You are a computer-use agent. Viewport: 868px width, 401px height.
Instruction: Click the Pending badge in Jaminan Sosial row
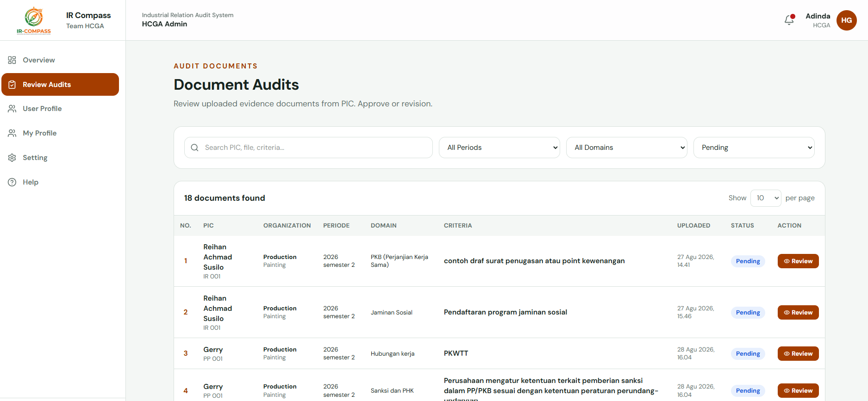point(748,313)
